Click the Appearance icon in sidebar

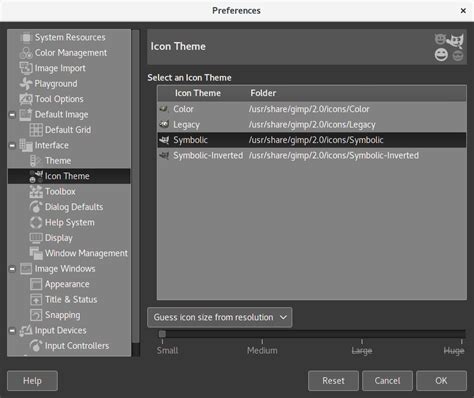(x=36, y=284)
